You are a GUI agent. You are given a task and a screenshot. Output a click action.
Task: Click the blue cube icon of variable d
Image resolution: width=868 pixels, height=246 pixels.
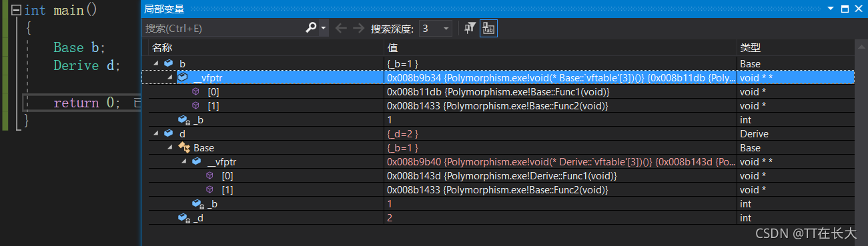click(x=168, y=133)
